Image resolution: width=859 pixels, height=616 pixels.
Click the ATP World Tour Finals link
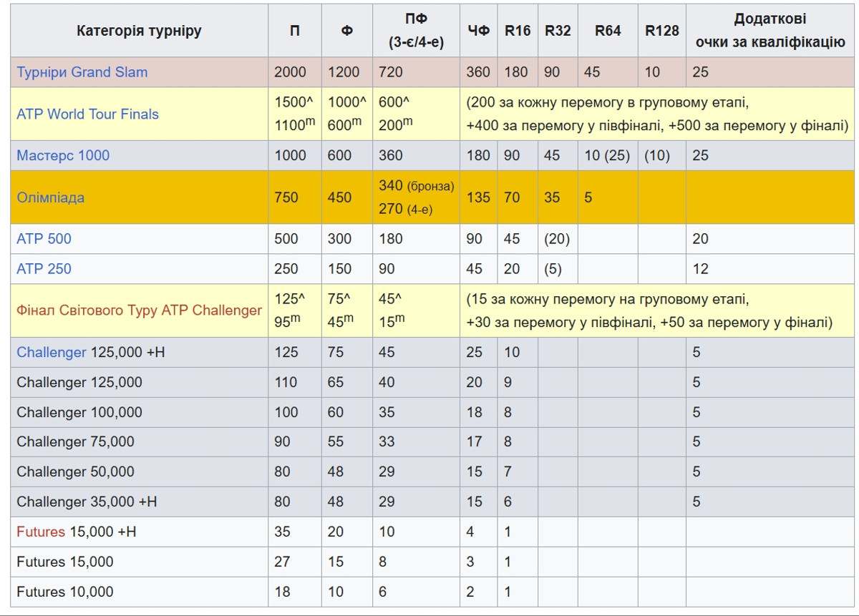(87, 114)
